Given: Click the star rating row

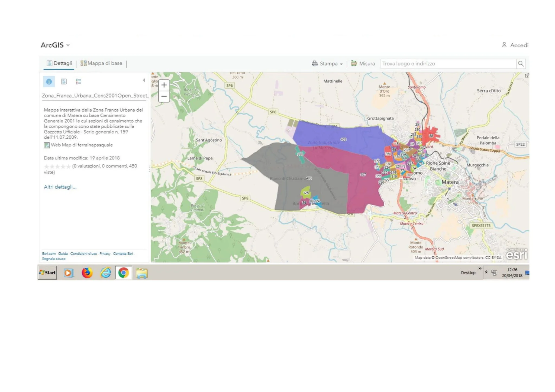Looking at the screenshot, I should click(x=57, y=166).
